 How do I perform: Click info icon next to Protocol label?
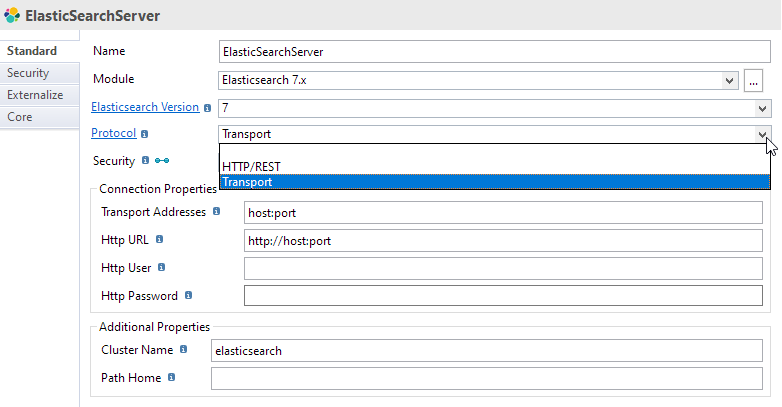point(145,134)
